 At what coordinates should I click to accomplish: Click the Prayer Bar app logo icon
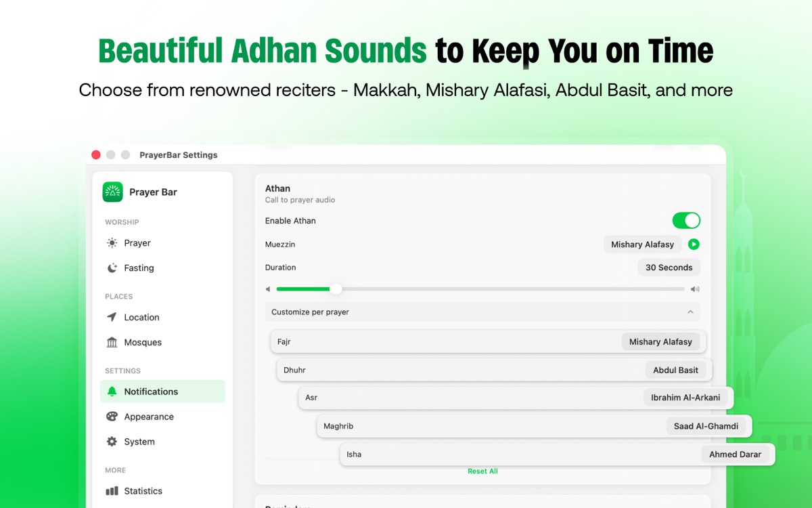[112, 192]
